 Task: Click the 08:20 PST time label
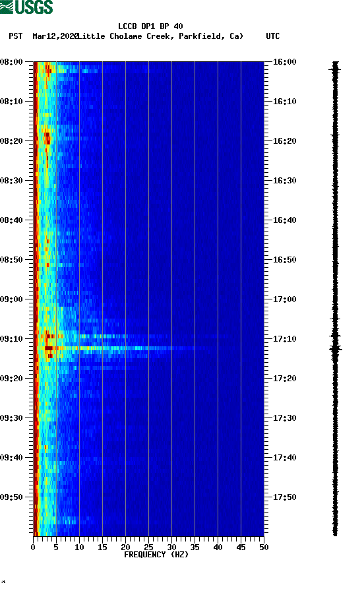tap(11, 141)
